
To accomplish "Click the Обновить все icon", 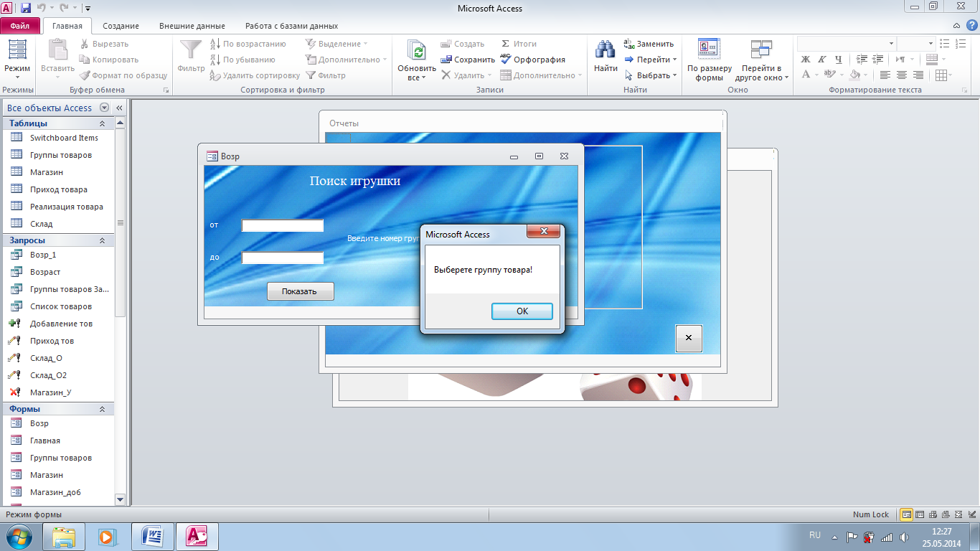I will (417, 50).
